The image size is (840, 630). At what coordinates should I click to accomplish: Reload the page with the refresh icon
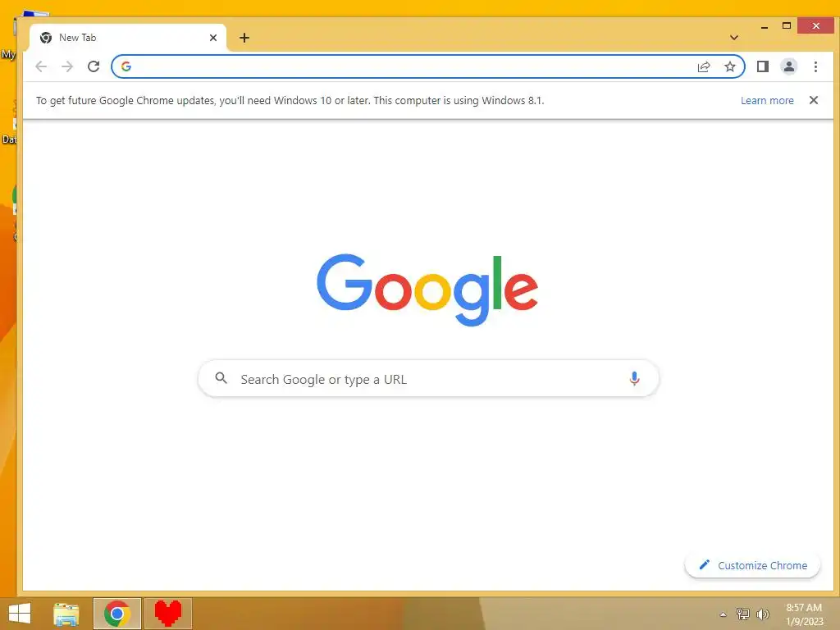(x=94, y=66)
